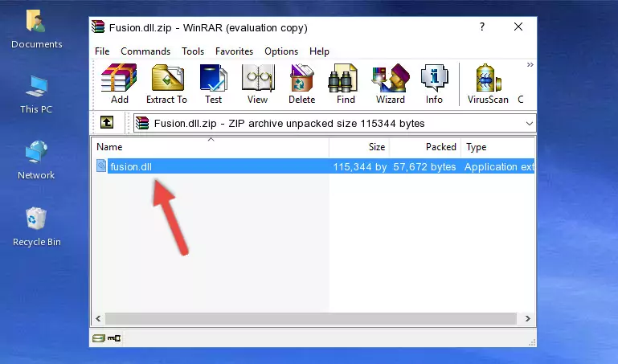Select the Network desktop icon
This screenshot has width=618, height=364.
point(36,160)
